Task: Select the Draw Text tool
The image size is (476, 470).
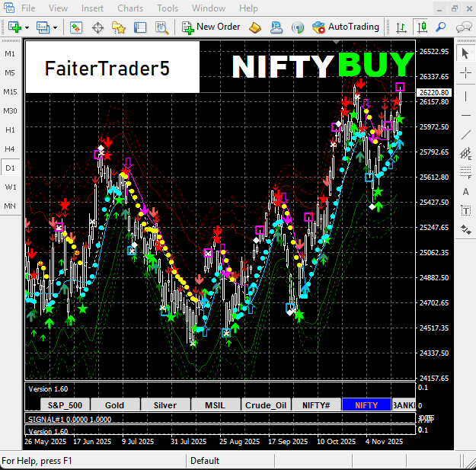Action: coord(465,192)
